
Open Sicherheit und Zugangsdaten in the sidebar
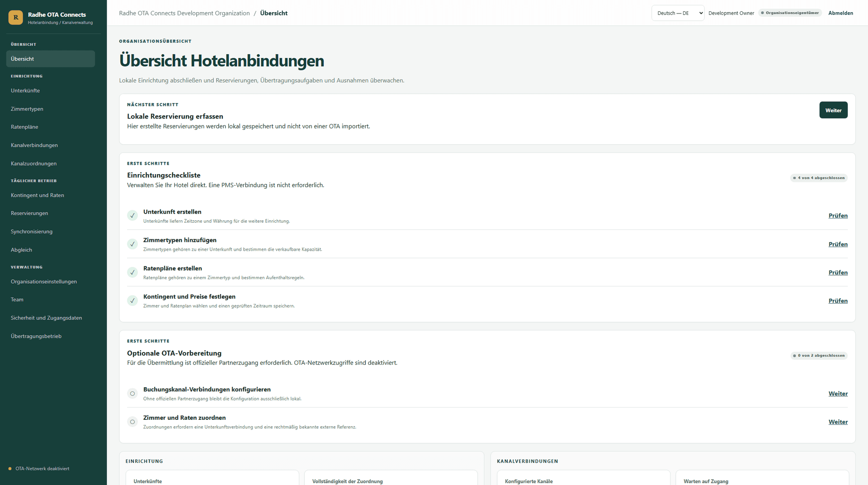tap(51, 318)
